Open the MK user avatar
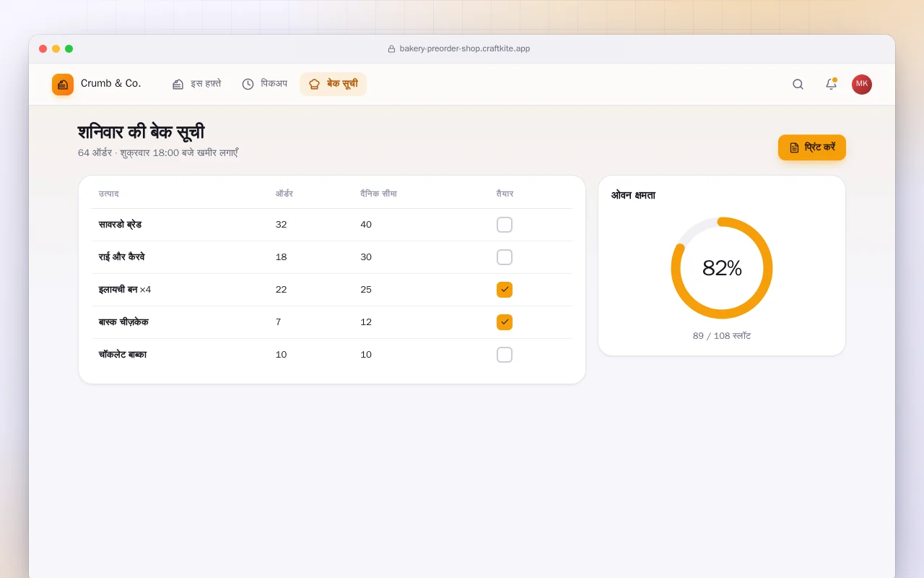The height and width of the screenshot is (578, 924). tap(862, 85)
